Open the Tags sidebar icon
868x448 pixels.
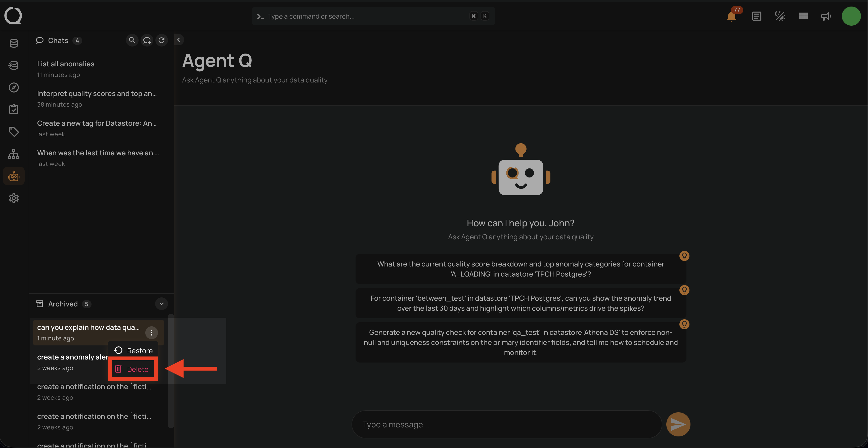coord(14,132)
